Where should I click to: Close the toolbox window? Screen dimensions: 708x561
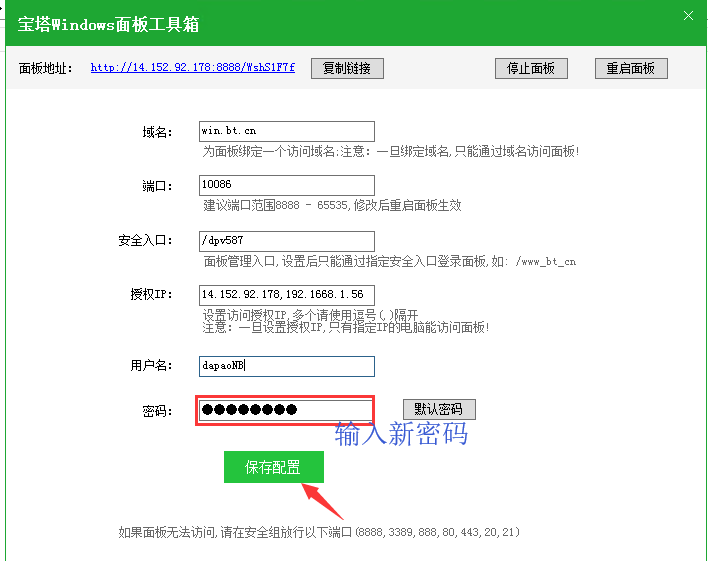(688, 16)
